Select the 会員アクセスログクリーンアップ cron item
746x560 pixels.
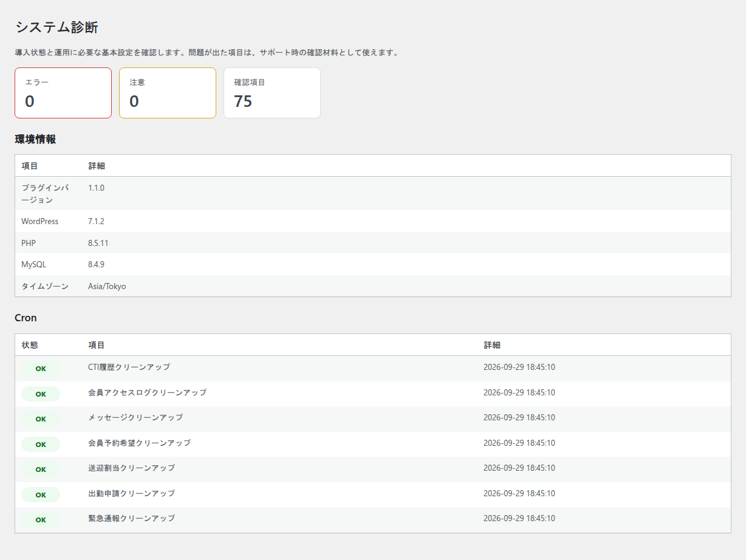point(148,393)
